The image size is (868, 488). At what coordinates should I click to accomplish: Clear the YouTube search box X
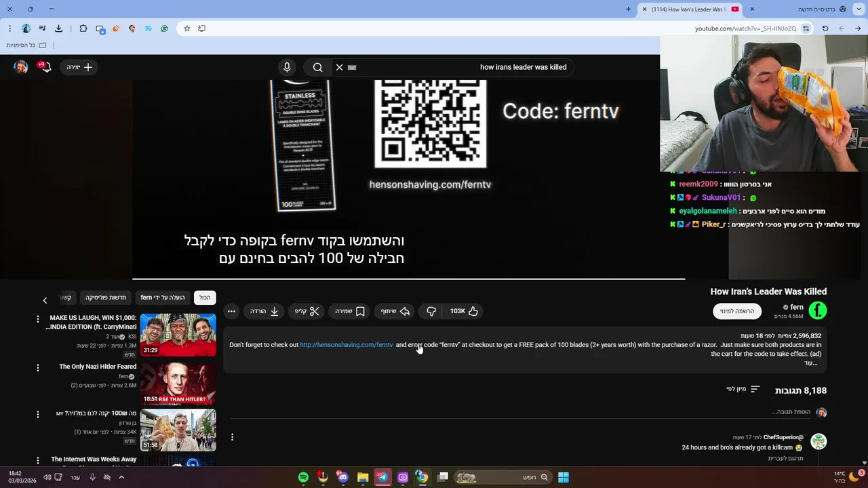[340, 67]
